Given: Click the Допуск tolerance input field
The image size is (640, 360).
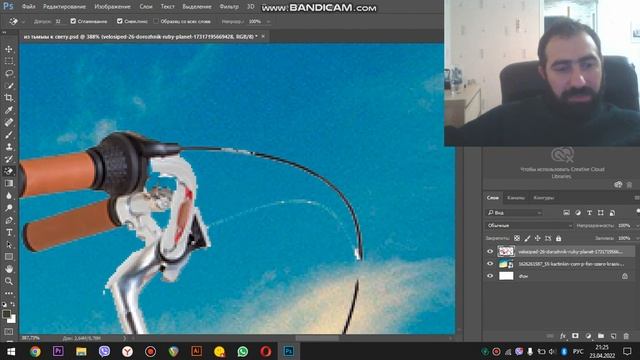Looking at the screenshot, I should (x=59, y=21).
